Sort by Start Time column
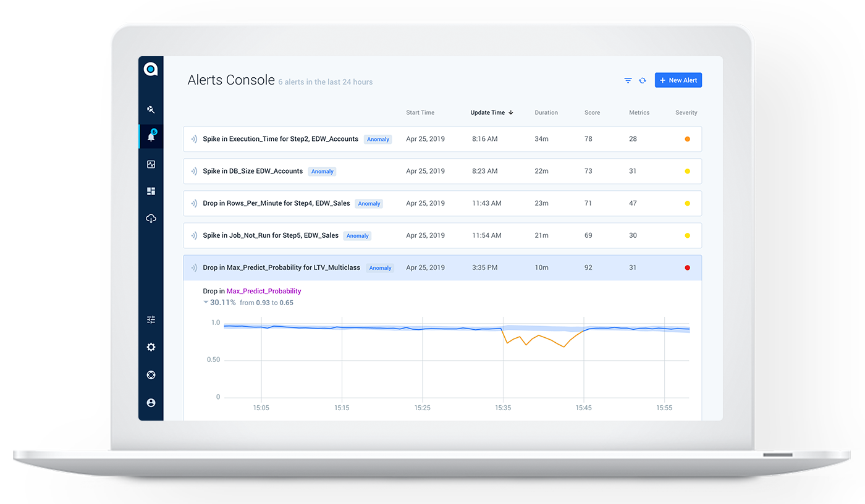This screenshot has width=865, height=504. [420, 112]
